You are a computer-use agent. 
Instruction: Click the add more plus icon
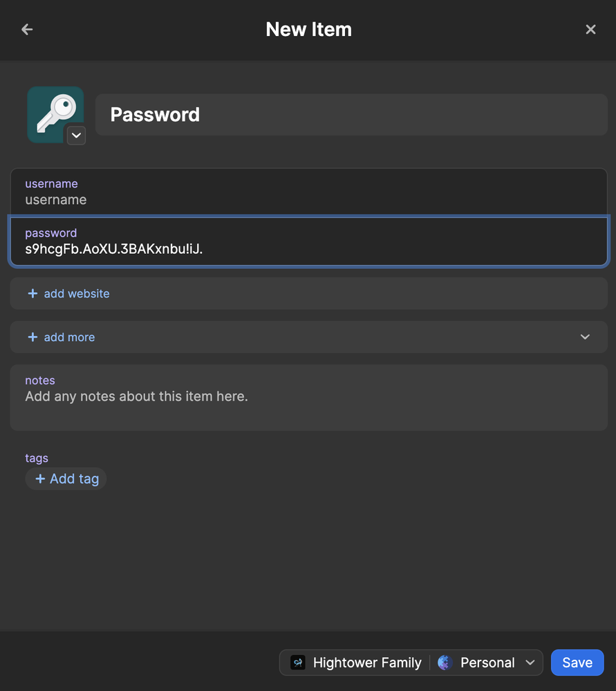click(x=32, y=338)
